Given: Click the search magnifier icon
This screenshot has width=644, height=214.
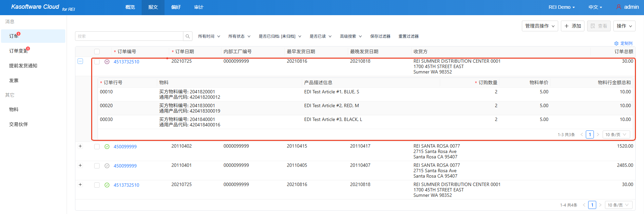Looking at the screenshot, I should [188, 36].
